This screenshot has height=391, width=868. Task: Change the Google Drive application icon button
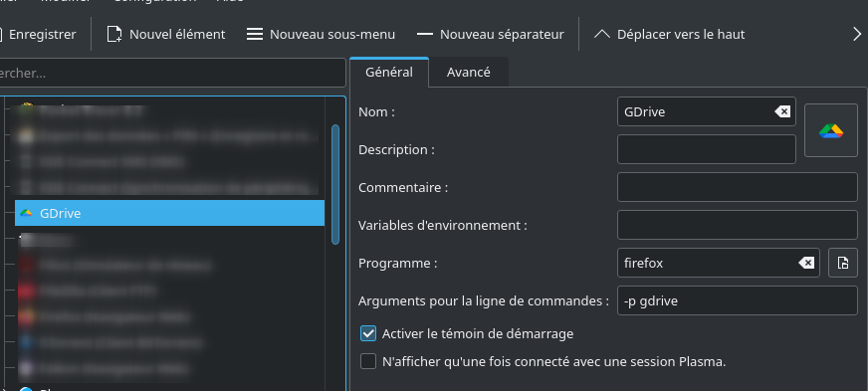coord(831,130)
